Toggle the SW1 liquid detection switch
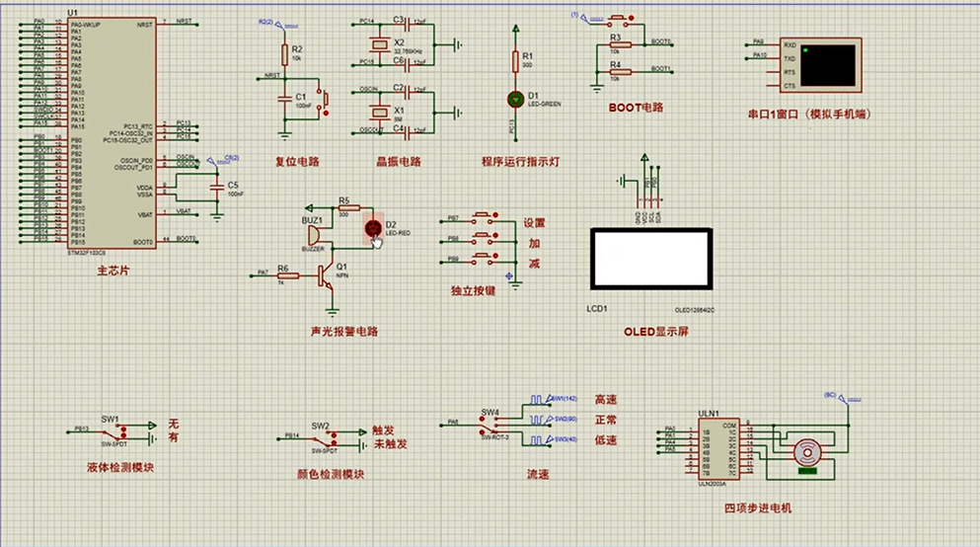 tap(114, 431)
